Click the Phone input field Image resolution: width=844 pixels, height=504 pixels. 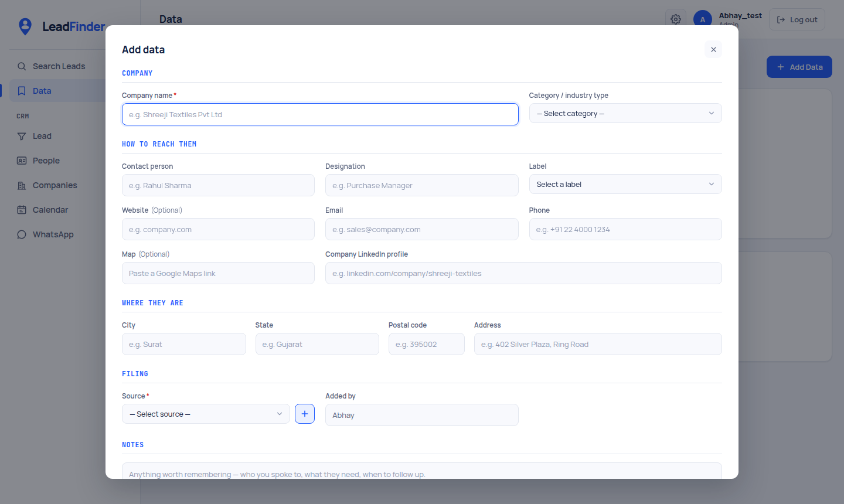[x=625, y=229]
